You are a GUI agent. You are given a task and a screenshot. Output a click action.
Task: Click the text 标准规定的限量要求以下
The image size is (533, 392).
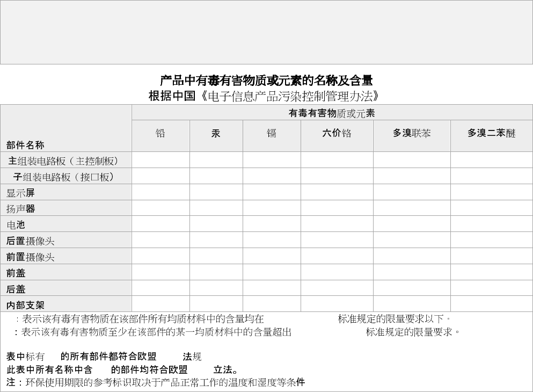pyautogui.click(x=391, y=319)
